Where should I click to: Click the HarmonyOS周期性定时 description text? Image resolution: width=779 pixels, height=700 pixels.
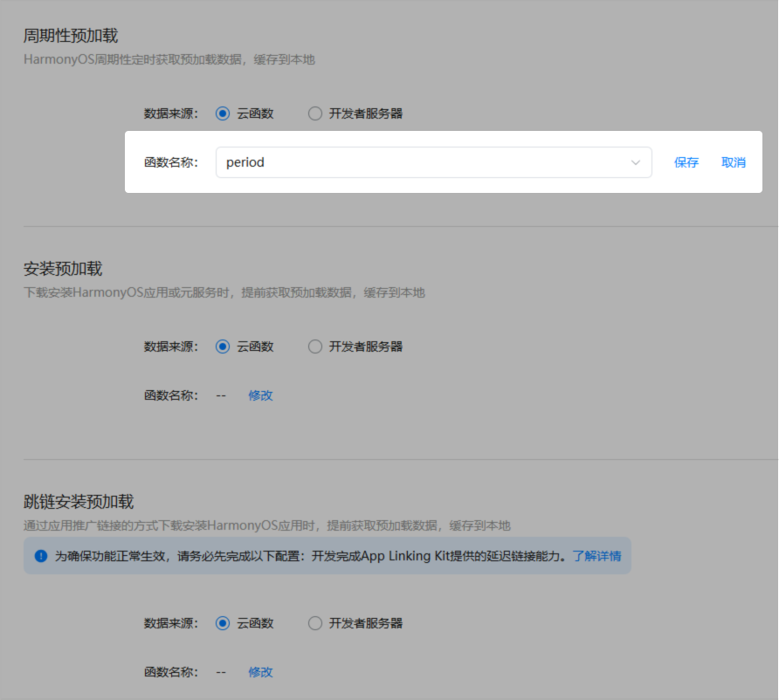click(x=169, y=60)
